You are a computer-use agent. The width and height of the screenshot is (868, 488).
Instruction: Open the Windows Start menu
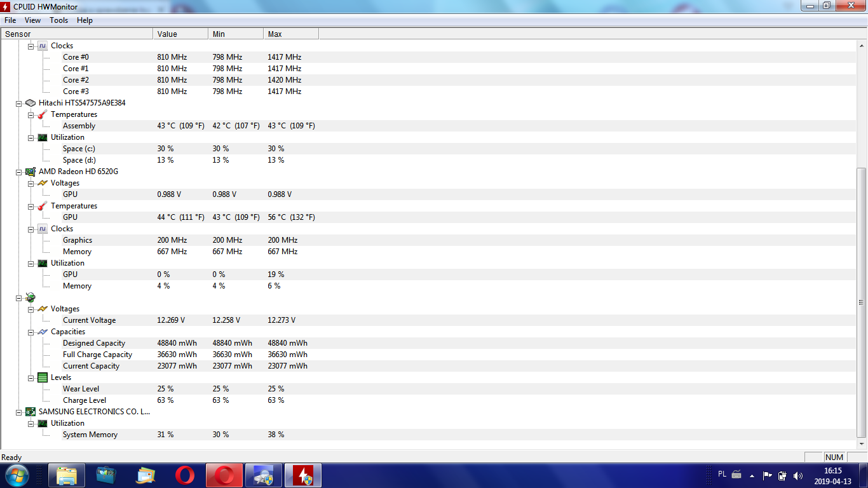(x=17, y=475)
